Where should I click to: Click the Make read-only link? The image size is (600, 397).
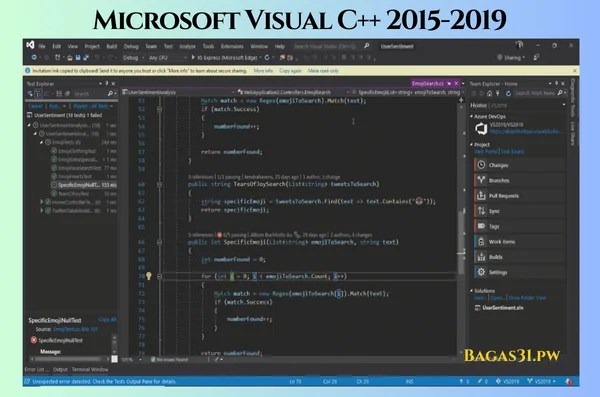323,71
